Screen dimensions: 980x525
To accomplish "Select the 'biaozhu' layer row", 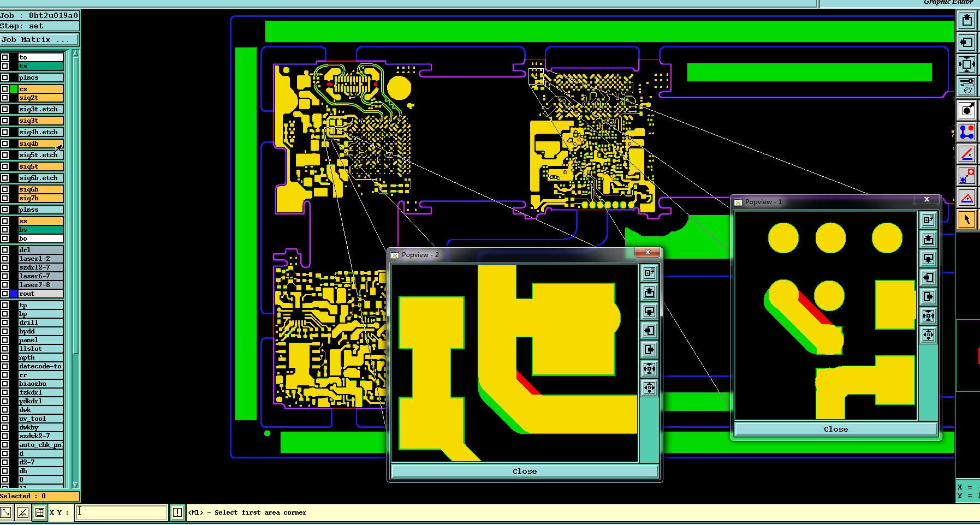I will [41, 384].
